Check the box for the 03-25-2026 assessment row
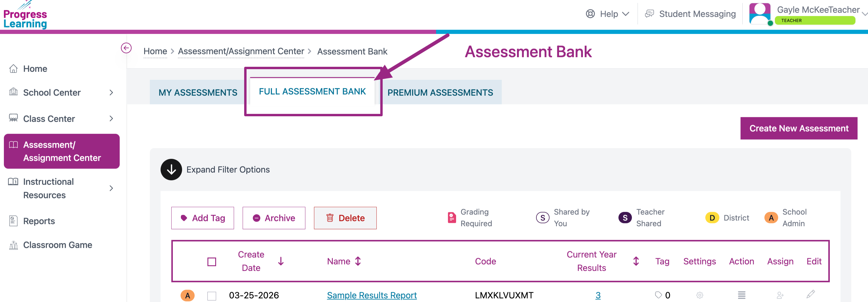Image resolution: width=868 pixels, height=302 pixels. click(212, 296)
